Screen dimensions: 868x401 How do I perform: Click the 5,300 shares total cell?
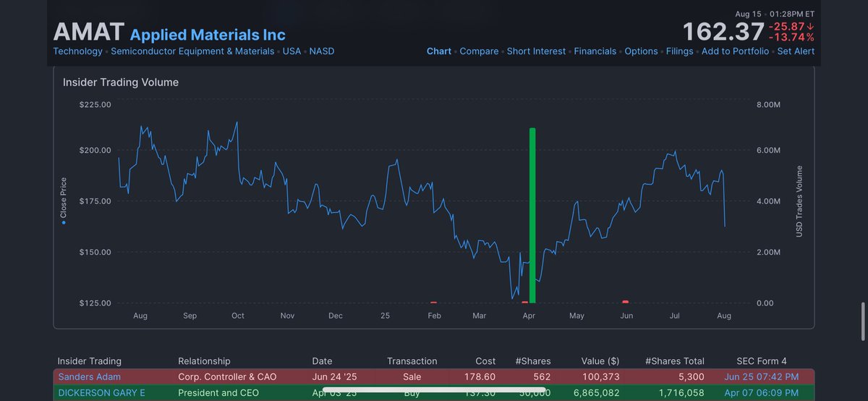pyautogui.click(x=692, y=376)
